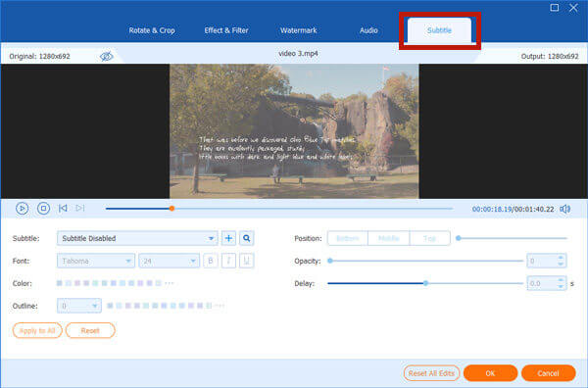Viewport: 588px width, 388px height.
Task: Click the video preview image
Action: point(294,131)
